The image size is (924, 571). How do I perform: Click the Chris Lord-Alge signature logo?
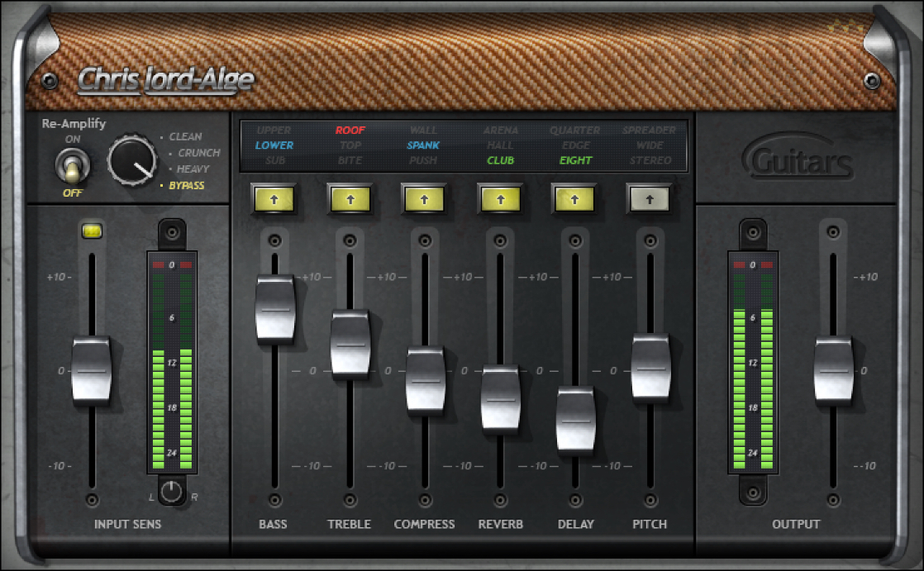[166, 80]
